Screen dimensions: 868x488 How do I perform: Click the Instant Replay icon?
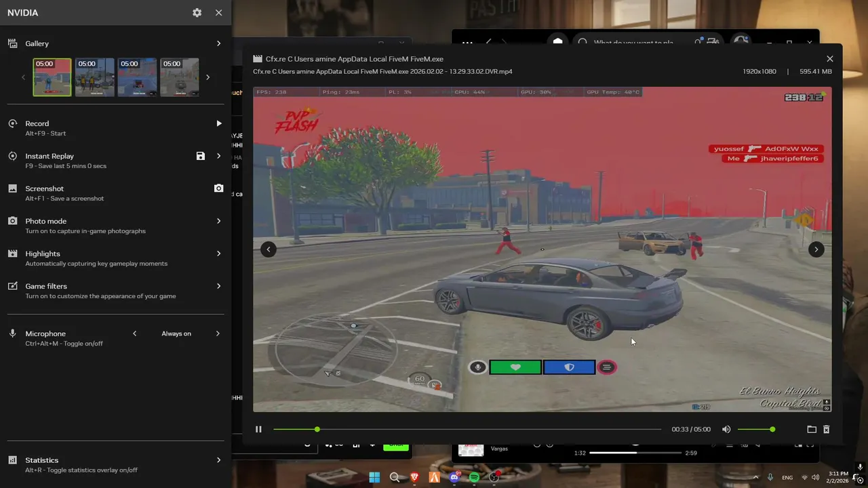click(x=12, y=156)
